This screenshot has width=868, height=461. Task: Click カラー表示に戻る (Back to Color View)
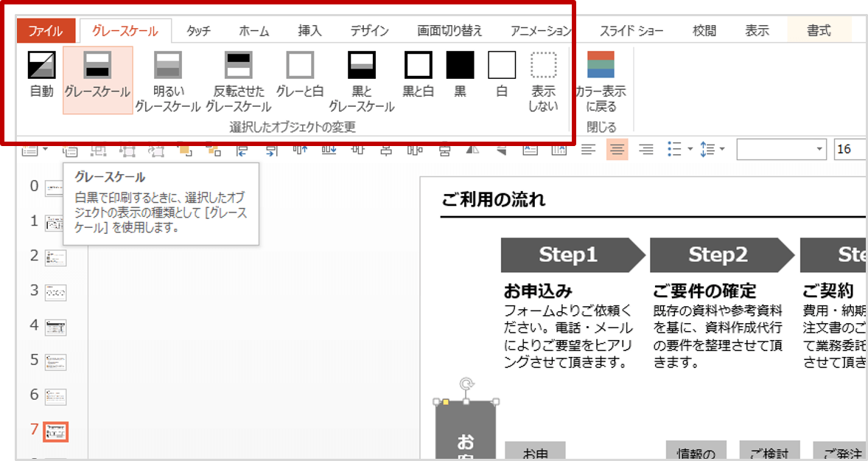click(x=601, y=81)
